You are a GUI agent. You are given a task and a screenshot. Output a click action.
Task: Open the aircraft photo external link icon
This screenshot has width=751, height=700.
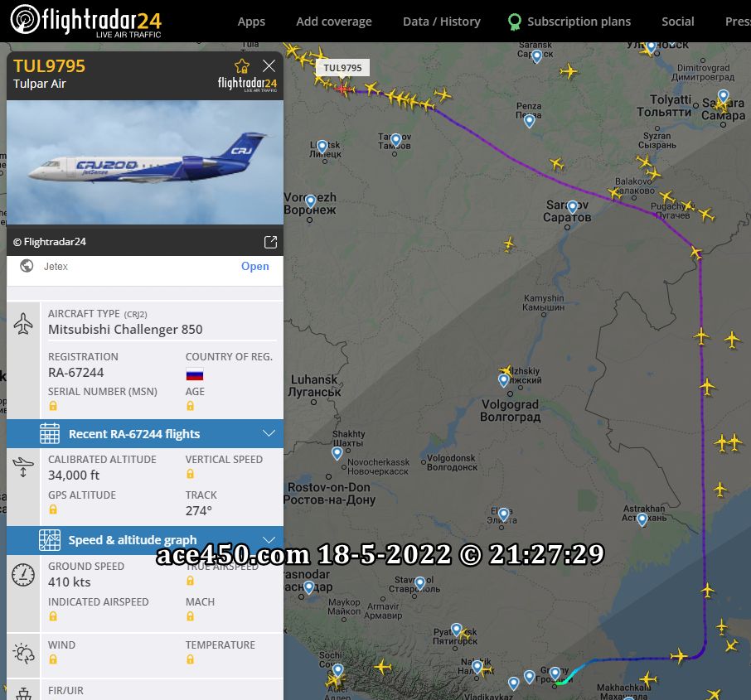[x=270, y=242]
